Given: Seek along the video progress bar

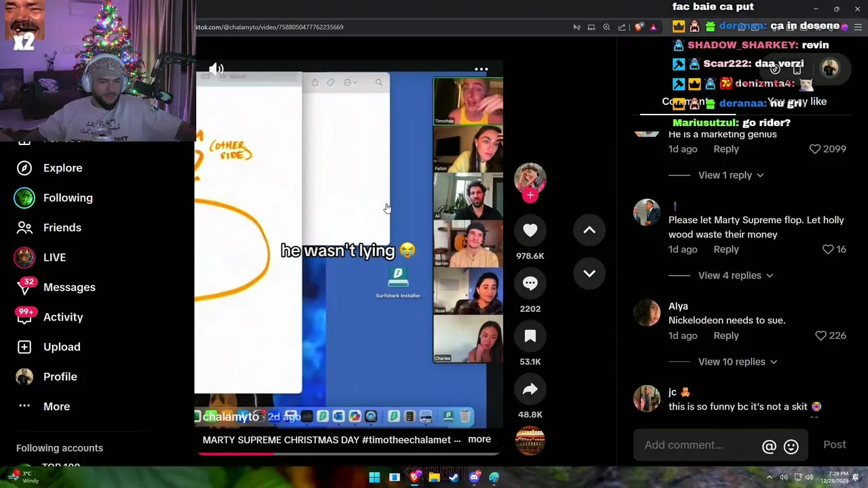Looking at the screenshot, I should point(348,453).
